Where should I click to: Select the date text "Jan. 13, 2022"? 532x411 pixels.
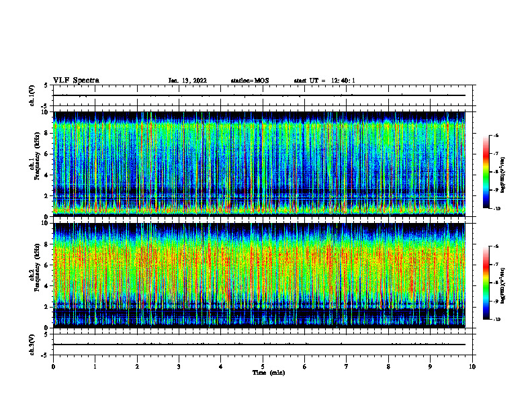pyautogui.click(x=187, y=81)
